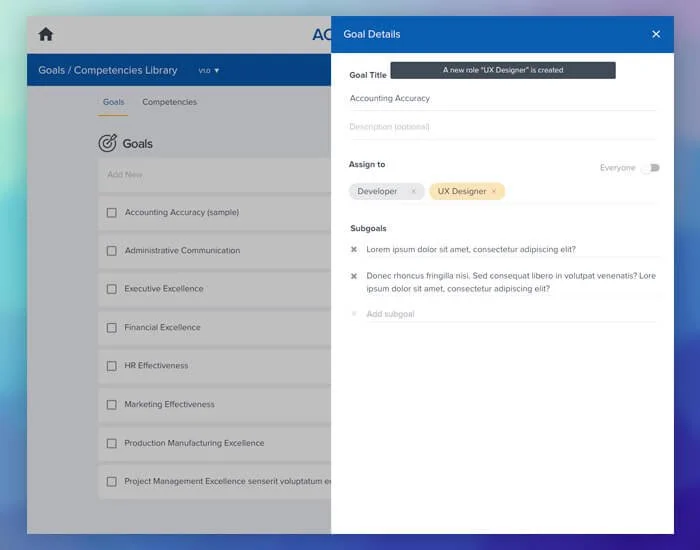The width and height of the screenshot is (700, 550).
Task: Select the Financial Excellence checkbox
Action: click(x=112, y=328)
